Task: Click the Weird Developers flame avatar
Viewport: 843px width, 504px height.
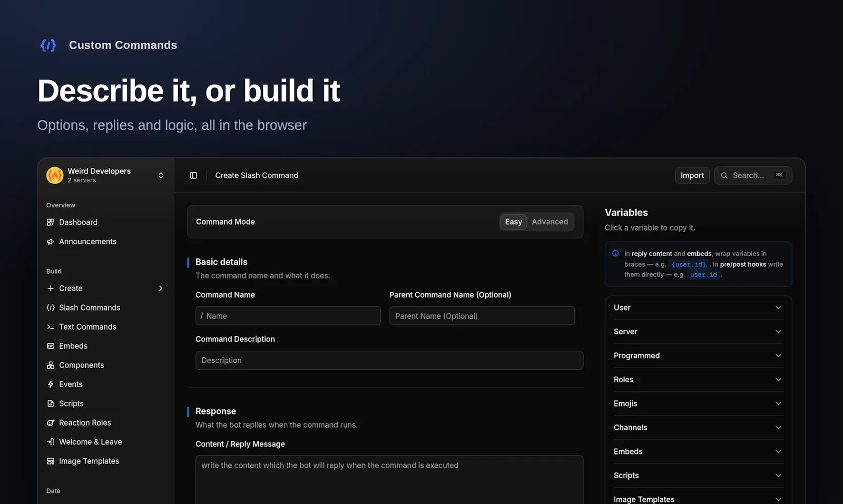Action: [55, 175]
